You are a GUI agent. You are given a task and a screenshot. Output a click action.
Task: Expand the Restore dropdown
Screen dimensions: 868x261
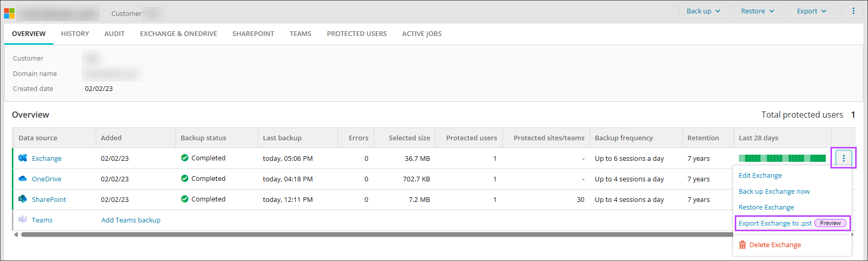click(757, 11)
